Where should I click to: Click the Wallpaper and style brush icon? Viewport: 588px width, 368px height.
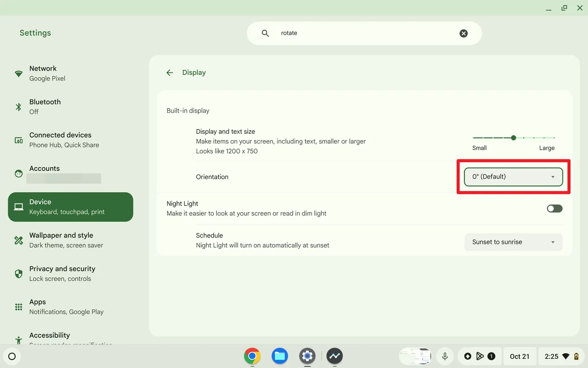click(18, 240)
